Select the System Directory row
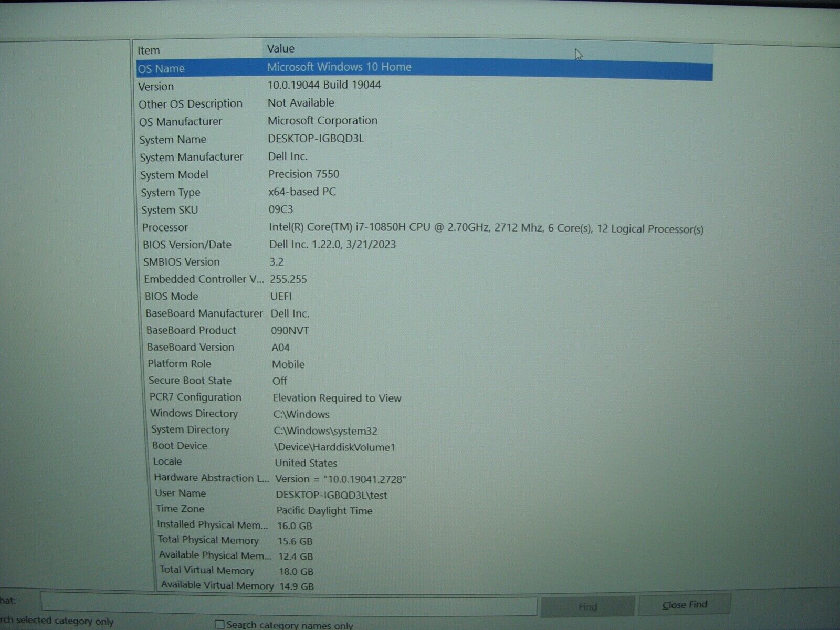The height and width of the screenshot is (630, 840). pyautogui.click(x=424, y=430)
